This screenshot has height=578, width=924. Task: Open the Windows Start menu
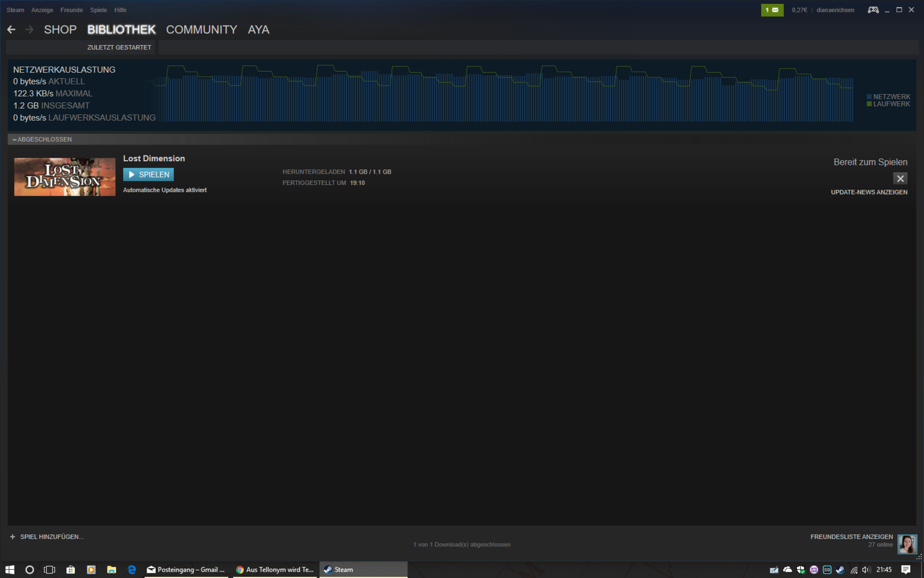(x=10, y=570)
